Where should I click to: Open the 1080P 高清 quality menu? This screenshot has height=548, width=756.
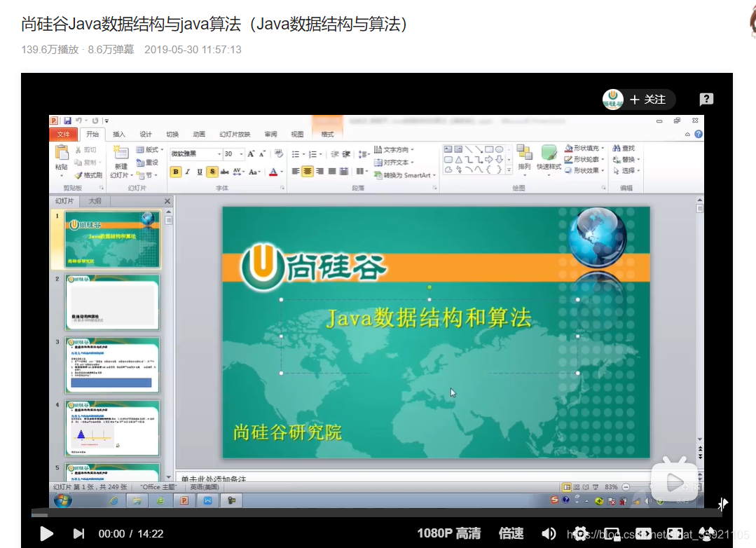pos(449,533)
